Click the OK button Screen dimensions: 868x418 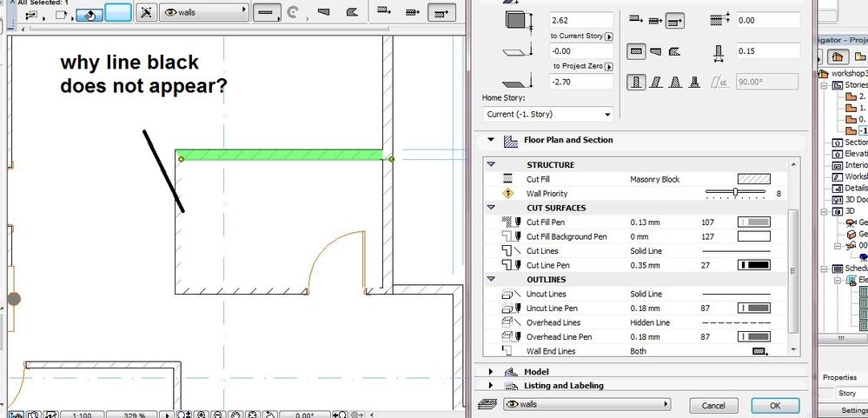[775, 405]
